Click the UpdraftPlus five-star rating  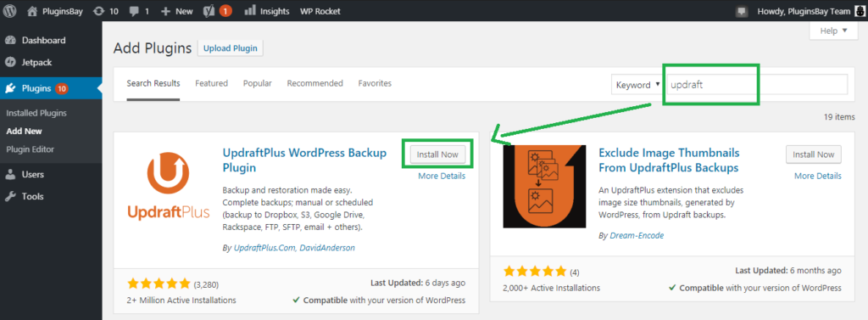159,284
